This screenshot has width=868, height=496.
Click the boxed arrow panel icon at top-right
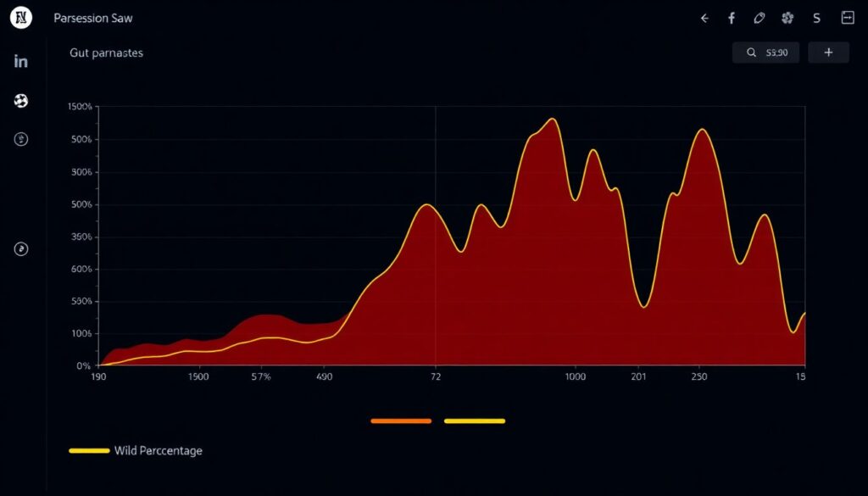[x=846, y=18]
